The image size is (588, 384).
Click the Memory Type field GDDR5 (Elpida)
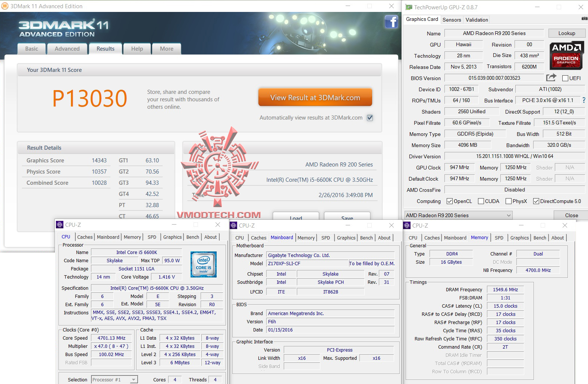point(475,134)
